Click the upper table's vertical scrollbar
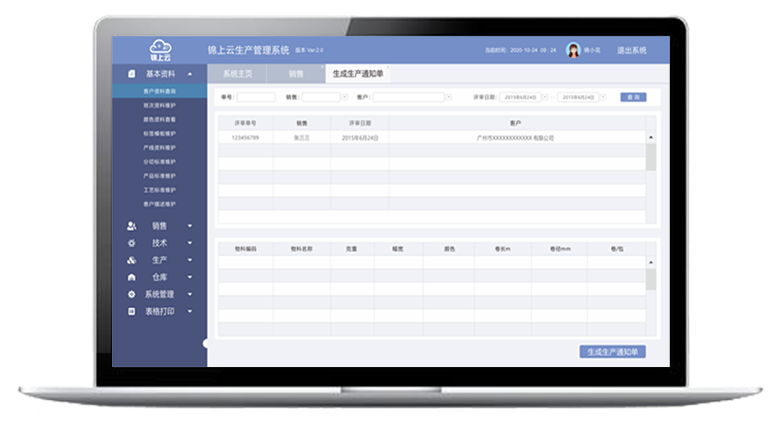The image size is (779, 428). coord(651,160)
